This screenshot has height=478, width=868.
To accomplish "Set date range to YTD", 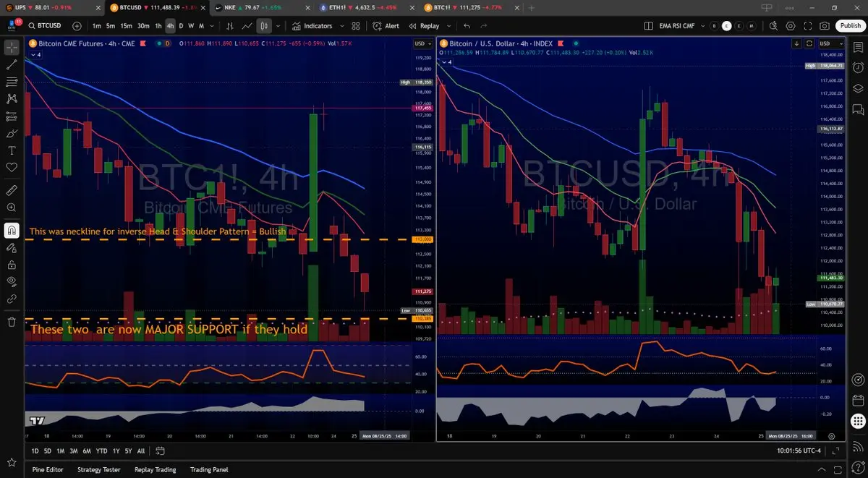I will click(x=101, y=451).
